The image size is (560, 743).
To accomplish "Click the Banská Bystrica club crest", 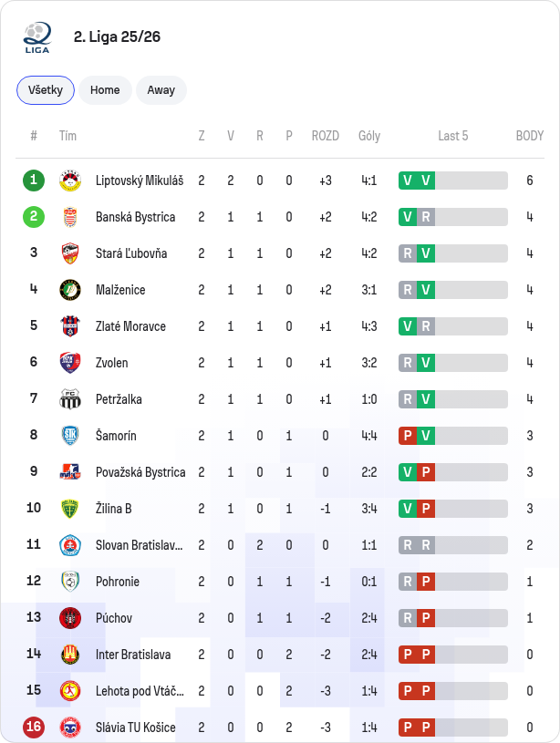I will pyautogui.click(x=70, y=217).
